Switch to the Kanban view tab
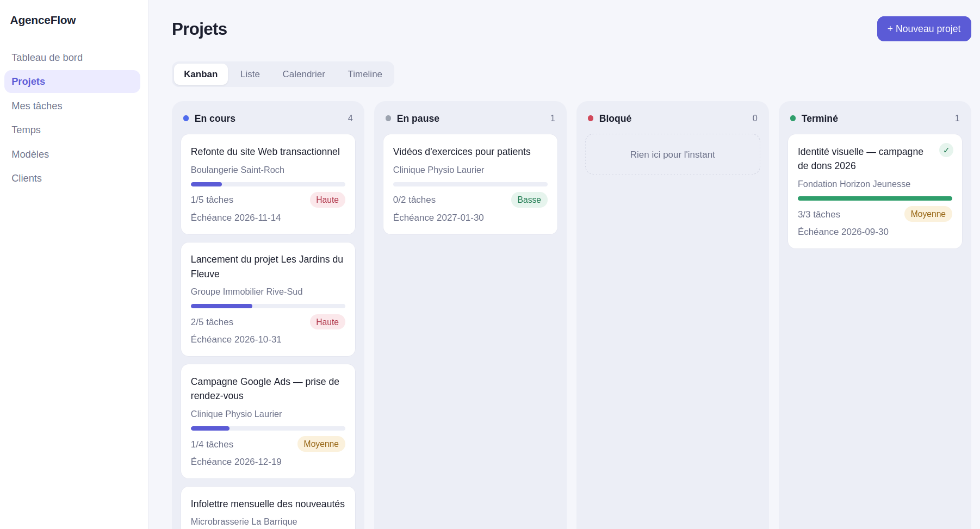This screenshot has width=980, height=529. click(x=201, y=74)
